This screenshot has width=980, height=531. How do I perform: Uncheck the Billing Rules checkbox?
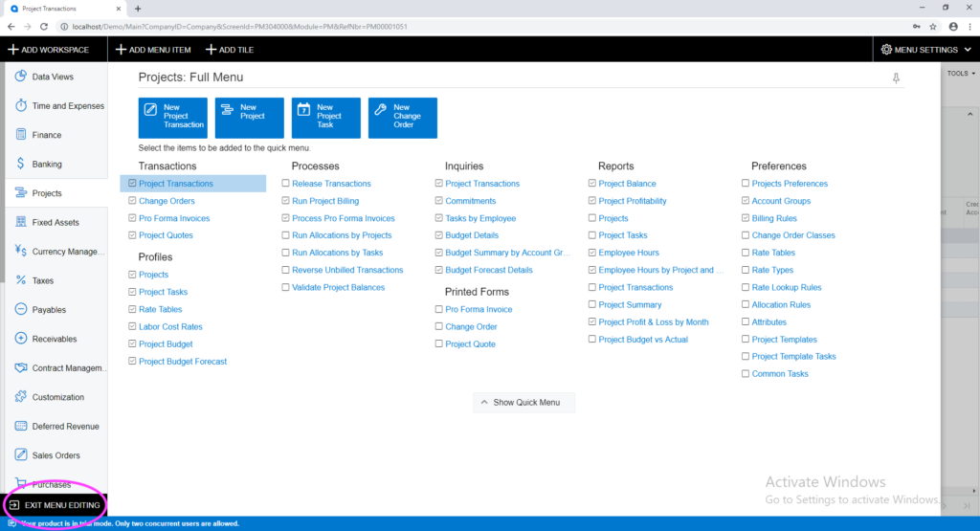[745, 218]
